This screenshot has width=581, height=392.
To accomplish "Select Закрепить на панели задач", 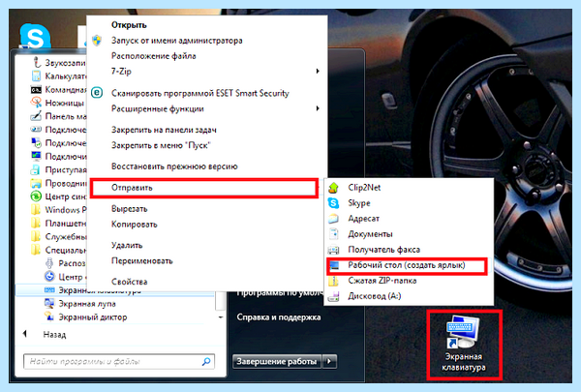I will pyautogui.click(x=164, y=130).
